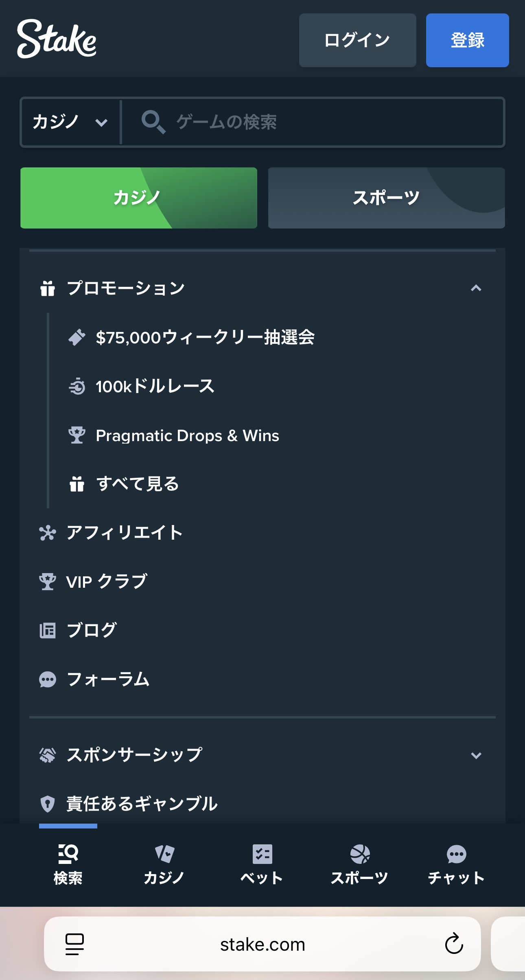Go to VIP クラブ page
This screenshot has width=525, height=980.
coord(107,581)
